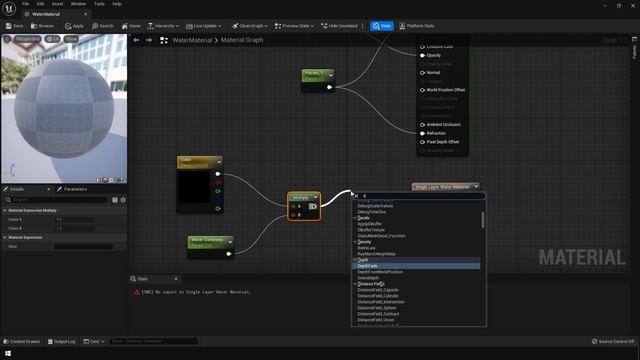Open the Preview State dropdown
This screenshot has height=360, width=640.
(x=294, y=26)
